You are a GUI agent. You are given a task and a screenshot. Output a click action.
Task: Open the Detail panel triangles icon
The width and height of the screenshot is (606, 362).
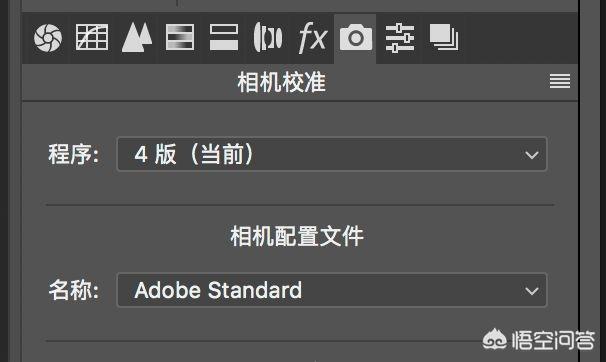(137, 37)
